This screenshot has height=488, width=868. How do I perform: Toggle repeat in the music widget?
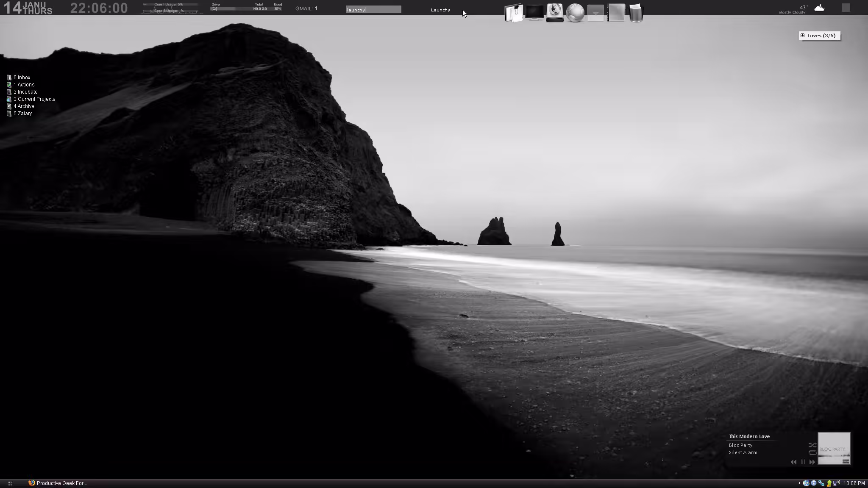click(x=812, y=452)
